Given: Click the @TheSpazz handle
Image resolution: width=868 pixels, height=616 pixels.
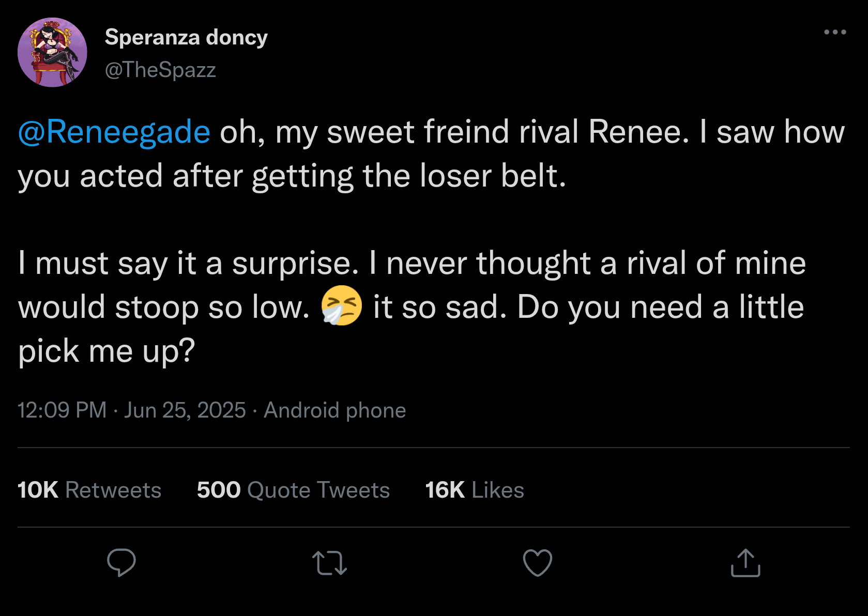Looking at the screenshot, I should point(160,70).
